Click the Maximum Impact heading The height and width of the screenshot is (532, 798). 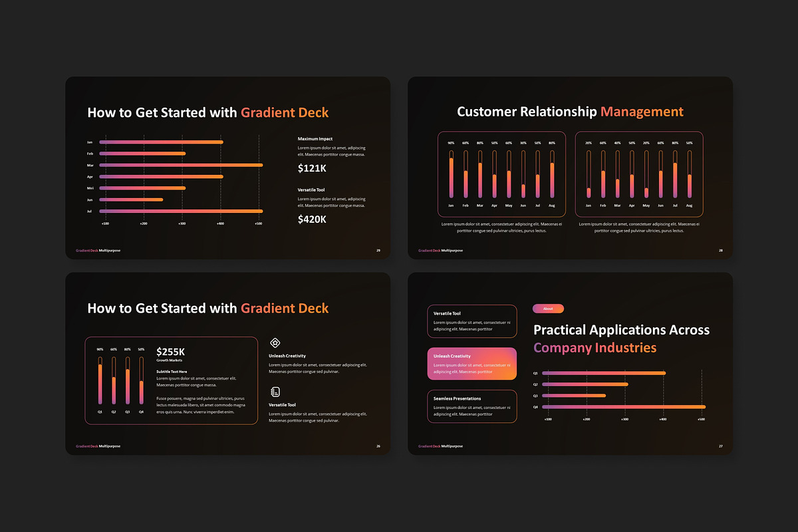(x=315, y=139)
